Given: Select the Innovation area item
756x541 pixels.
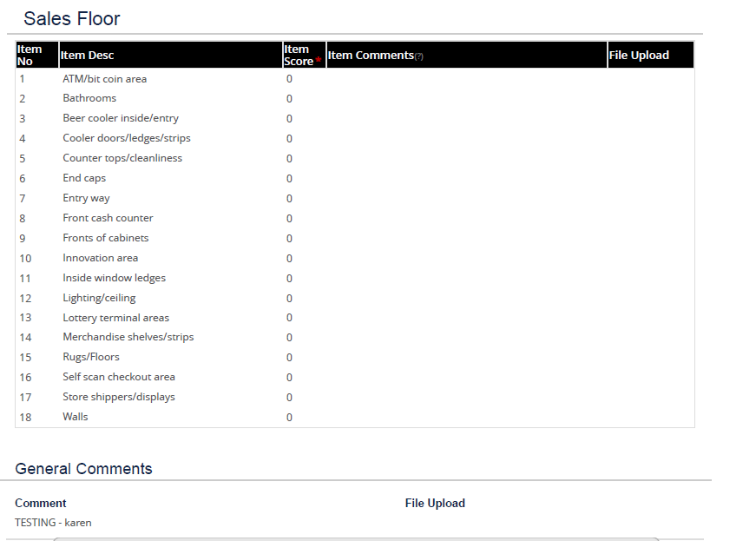Looking at the screenshot, I should tap(101, 258).
